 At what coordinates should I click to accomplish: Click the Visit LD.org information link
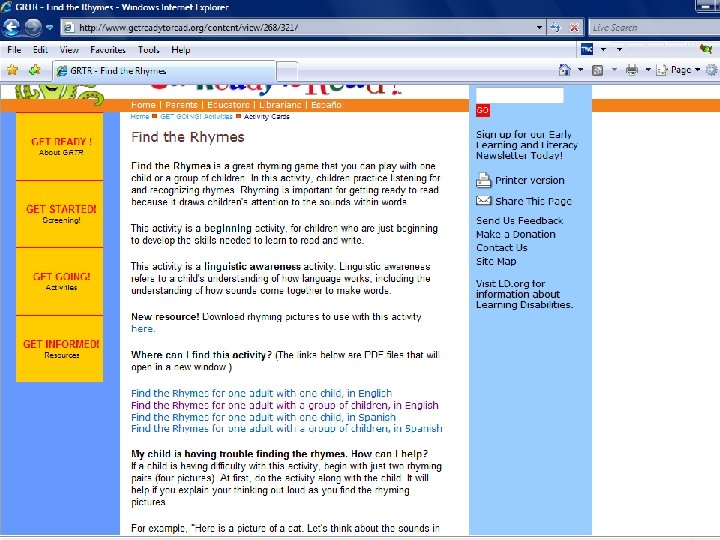pyautogui.click(x=524, y=294)
